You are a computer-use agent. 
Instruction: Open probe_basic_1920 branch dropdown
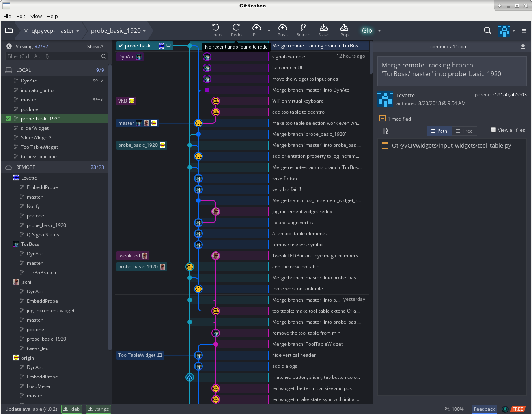click(144, 31)
